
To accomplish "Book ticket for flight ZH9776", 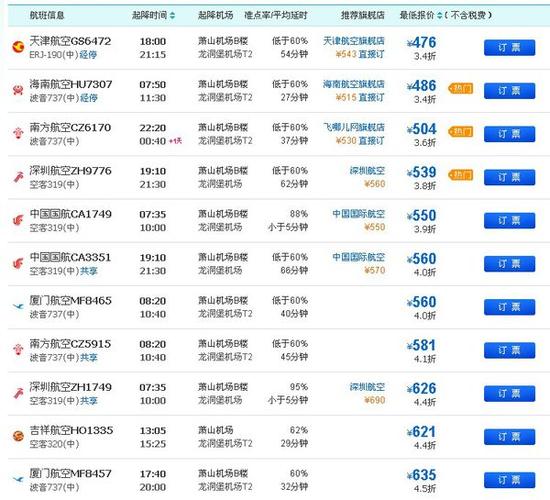I will pyautogui.click(x=509, y=177).
